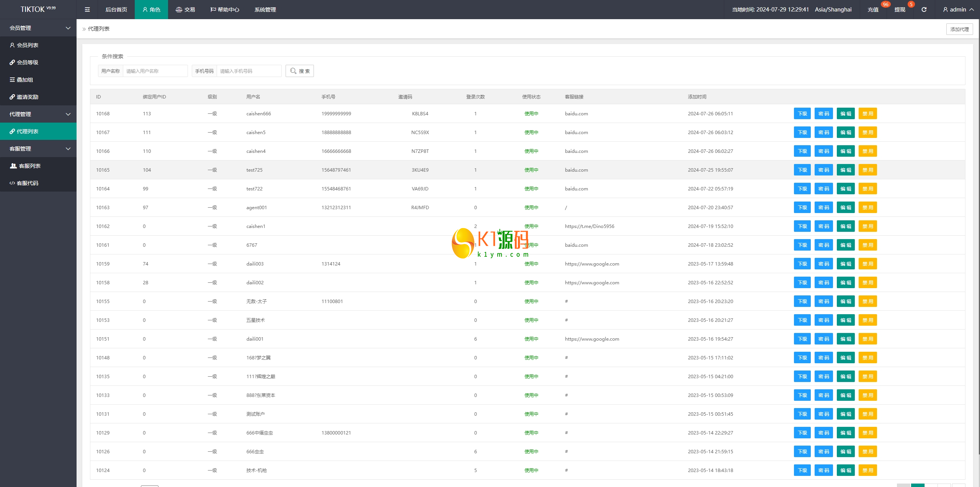
Task: Click 编辑 for daili002 row
Action: tap(846, 283)
